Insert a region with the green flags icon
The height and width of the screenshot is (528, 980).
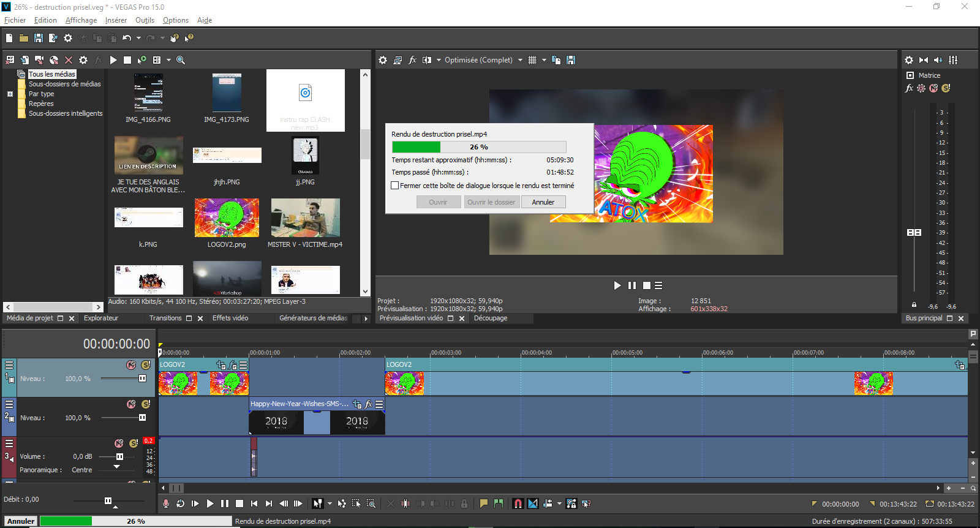(499, 503)
